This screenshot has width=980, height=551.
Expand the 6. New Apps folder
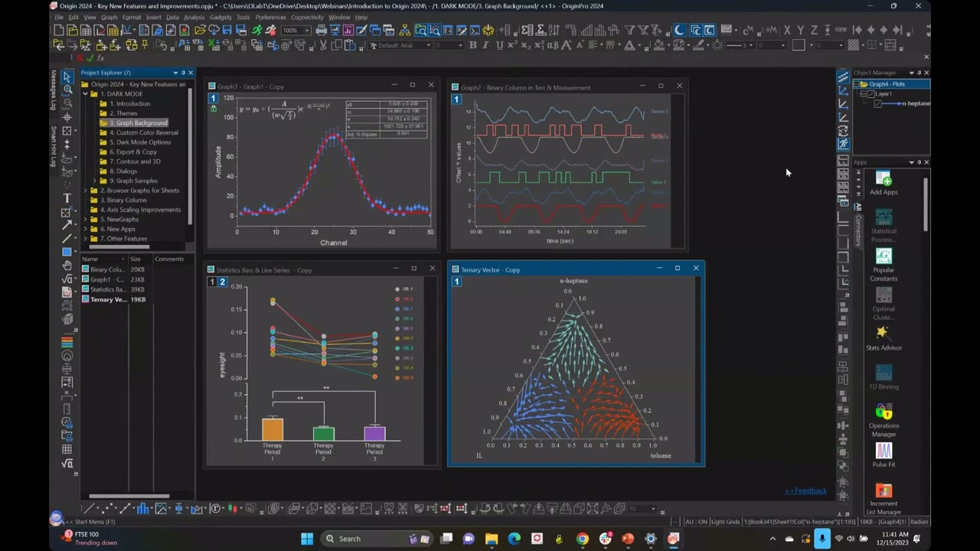(x=85, y=229)
